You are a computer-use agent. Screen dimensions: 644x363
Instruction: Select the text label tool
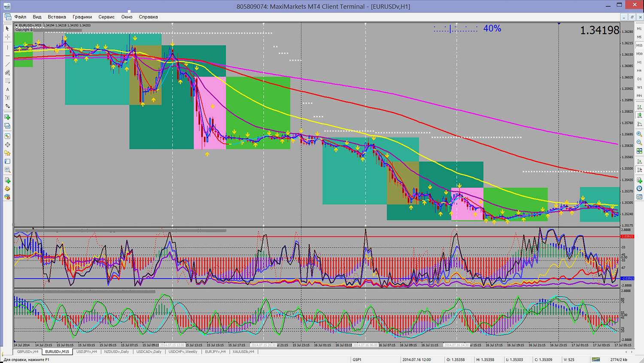pyautogui.click(x=7, y=97)
